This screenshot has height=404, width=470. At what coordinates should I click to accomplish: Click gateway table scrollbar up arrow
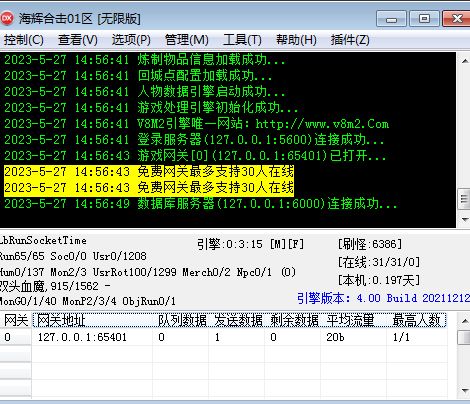pos(464,321)
